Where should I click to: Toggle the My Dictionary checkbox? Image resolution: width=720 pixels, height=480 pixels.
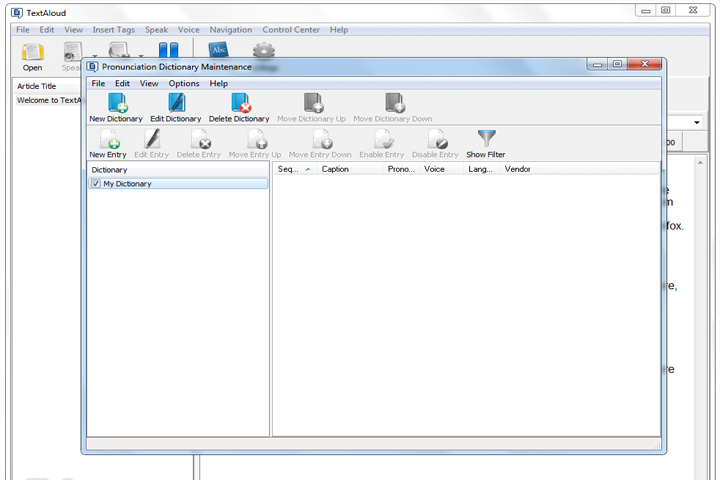[96, 184]
